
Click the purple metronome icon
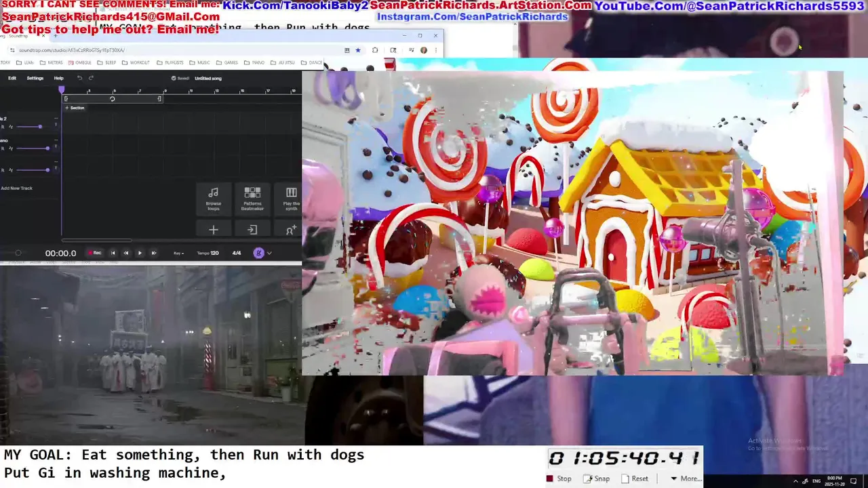(x=258, y=253)
